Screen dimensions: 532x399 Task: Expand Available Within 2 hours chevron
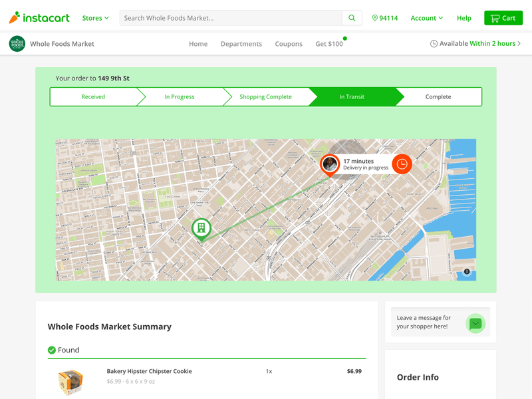click(519, 43)
